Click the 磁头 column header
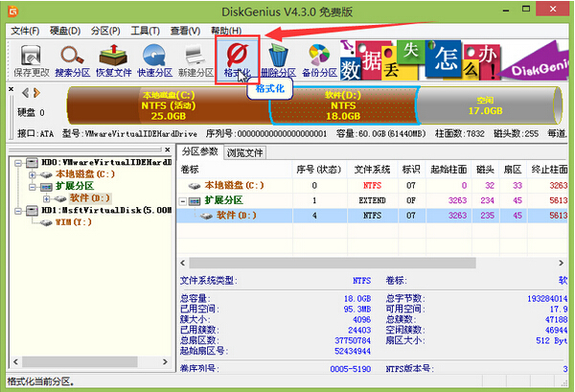 click(486, 170)
